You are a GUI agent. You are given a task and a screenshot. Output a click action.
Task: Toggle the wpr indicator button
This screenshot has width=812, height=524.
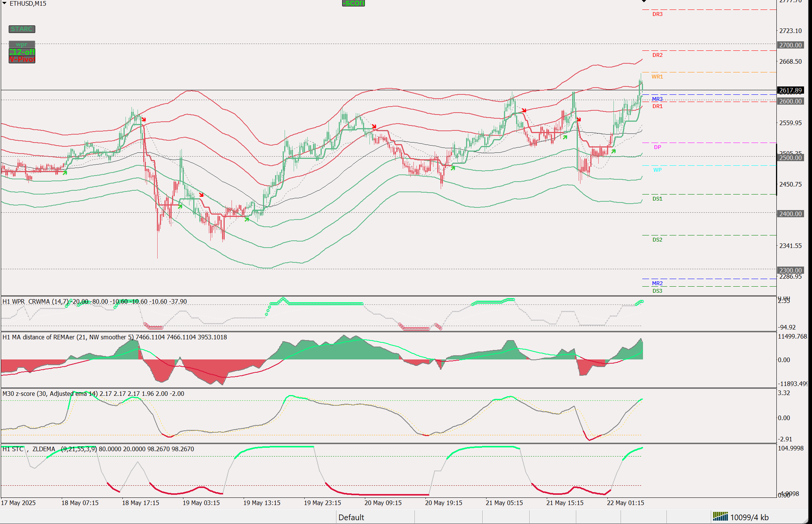pos(22,44)
